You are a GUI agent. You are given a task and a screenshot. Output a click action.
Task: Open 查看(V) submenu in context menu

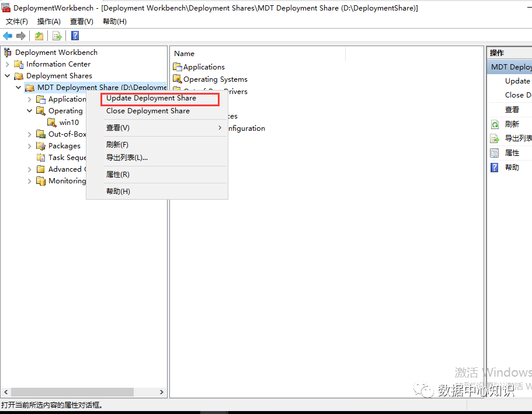157,128
